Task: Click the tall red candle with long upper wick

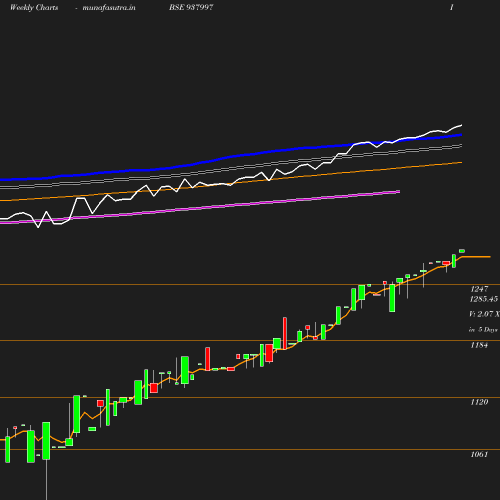Action: [x=285, y=333]
